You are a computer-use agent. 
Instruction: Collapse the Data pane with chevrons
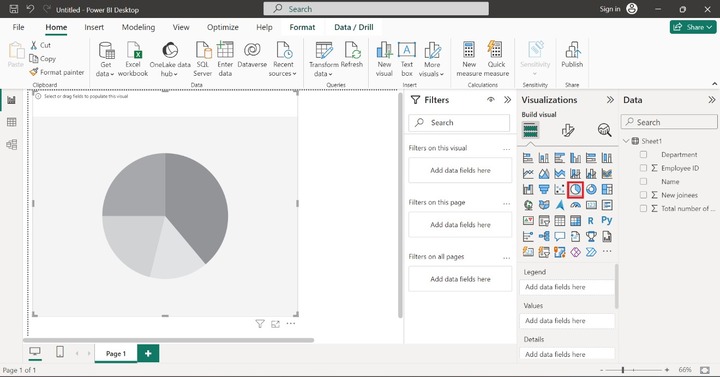click(x=711, y=100)
